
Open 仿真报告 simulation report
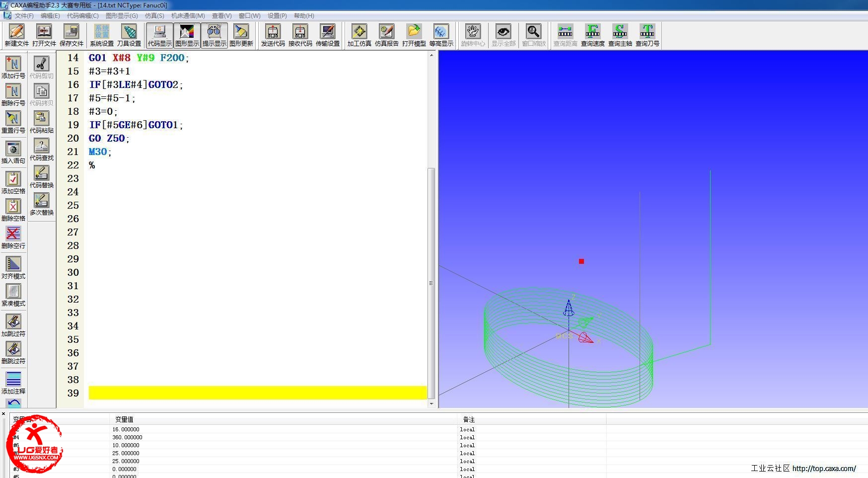(386, 35)
